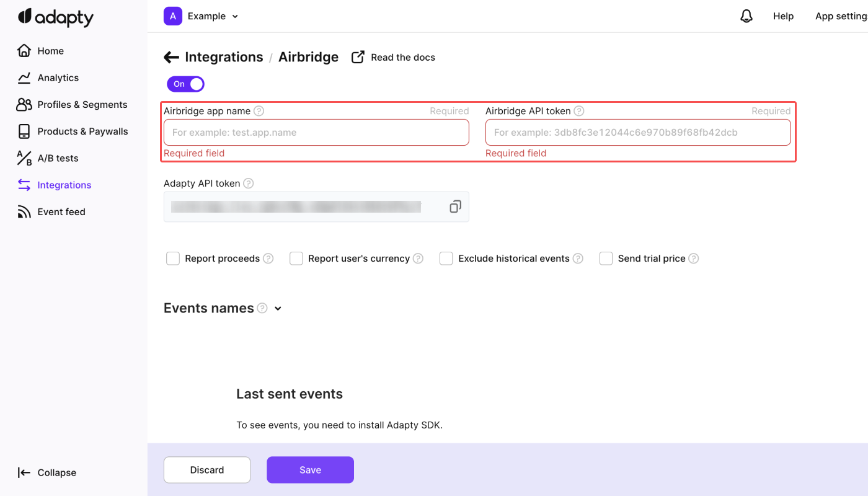This screenshot has height=496, width=868.
Task: Click the Profiles people icon
Action: tap(24, 104)
